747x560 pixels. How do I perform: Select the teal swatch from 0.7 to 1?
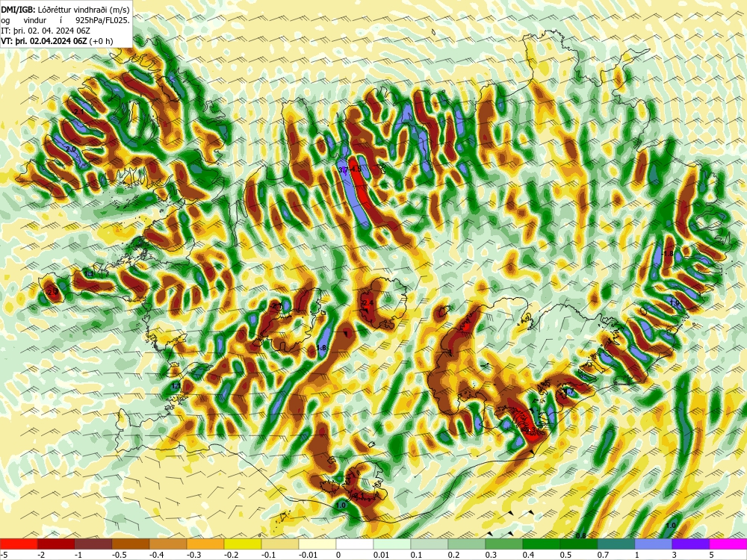coord(616,544)
